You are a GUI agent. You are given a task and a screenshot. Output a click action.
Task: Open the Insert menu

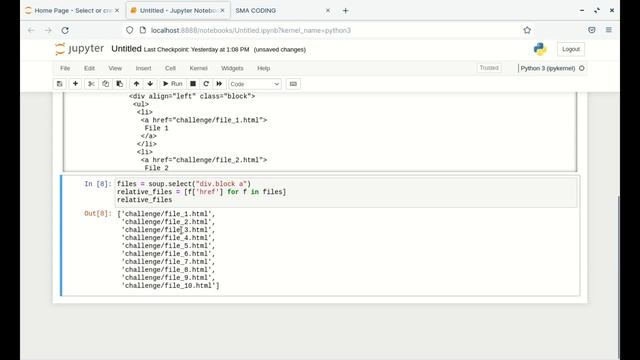pos(143,68)
